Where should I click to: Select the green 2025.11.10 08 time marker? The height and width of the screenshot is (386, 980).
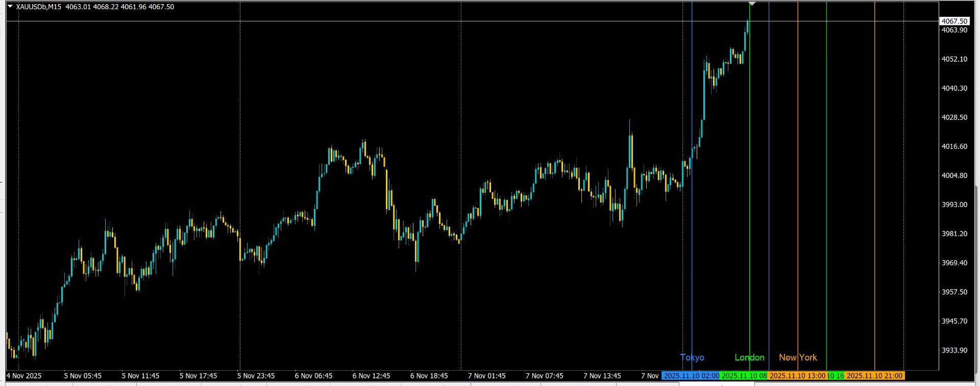[744, 376]
